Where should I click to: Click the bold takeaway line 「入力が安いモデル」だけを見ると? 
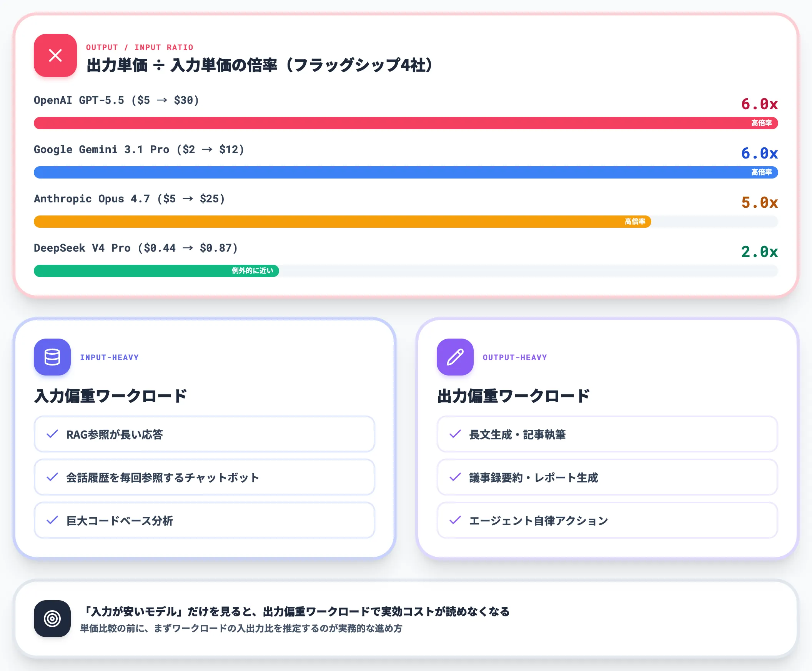point(296,611)
